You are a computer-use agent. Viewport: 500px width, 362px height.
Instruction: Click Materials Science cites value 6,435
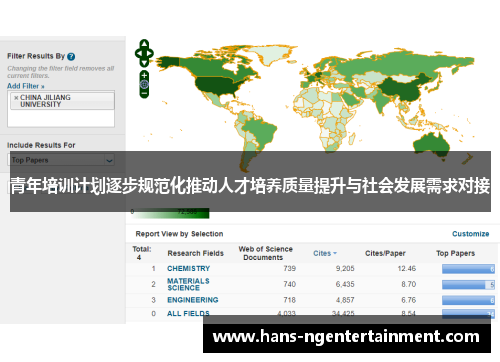[x=345, y=284]
